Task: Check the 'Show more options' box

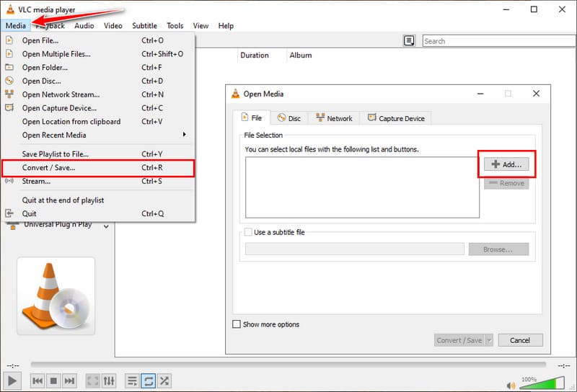Action: [237, 324]
